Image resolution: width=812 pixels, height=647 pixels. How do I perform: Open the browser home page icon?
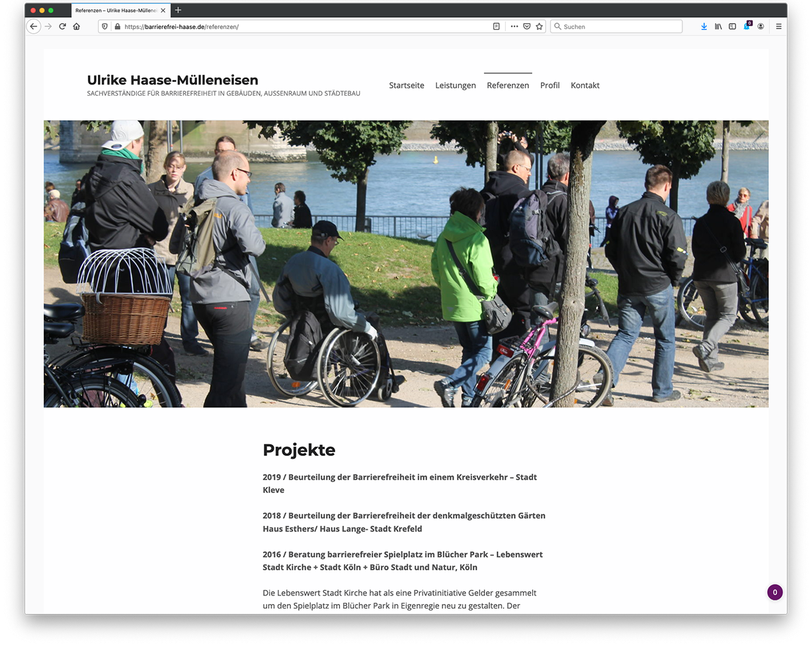[x=77, y=26]
